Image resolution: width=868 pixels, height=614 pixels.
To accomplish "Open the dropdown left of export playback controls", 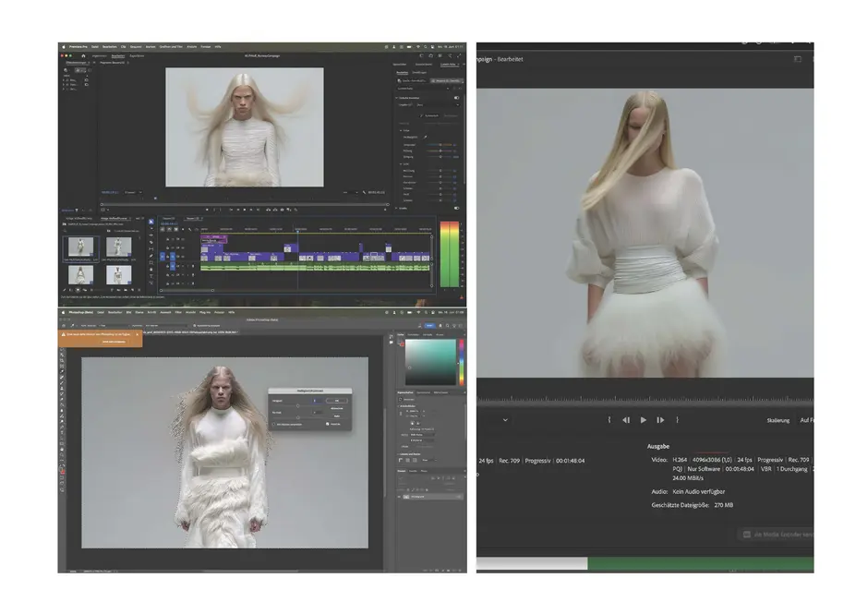I will (x=504, y=419).
